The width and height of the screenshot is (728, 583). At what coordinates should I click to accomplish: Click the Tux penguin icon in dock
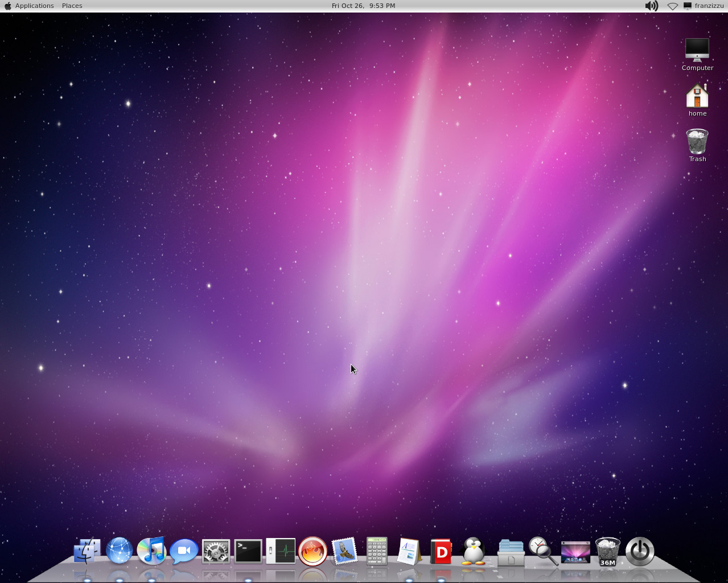click(x=474, y=551)
